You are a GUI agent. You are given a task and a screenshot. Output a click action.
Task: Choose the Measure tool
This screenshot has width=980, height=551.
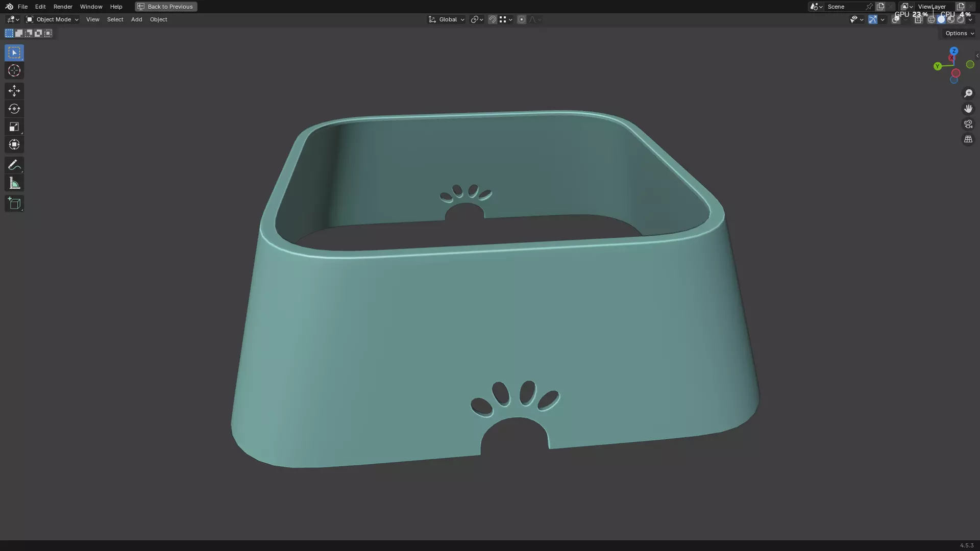[x=14, y=183]
